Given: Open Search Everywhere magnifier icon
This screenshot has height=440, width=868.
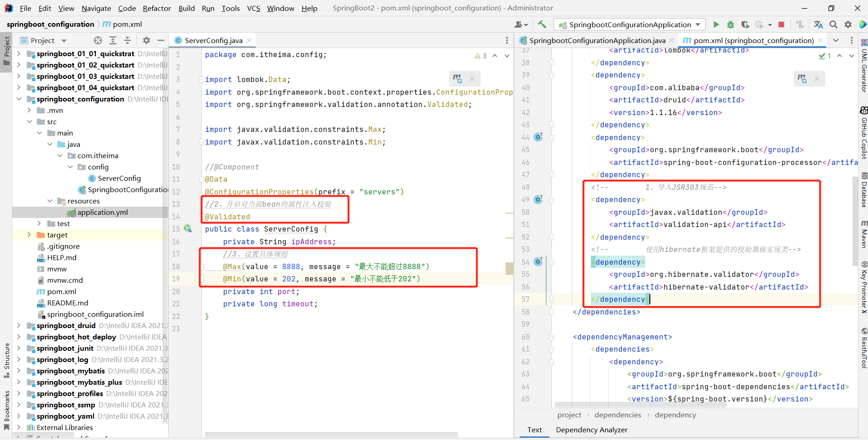Looking at the screenshot, I should (834, 24).
